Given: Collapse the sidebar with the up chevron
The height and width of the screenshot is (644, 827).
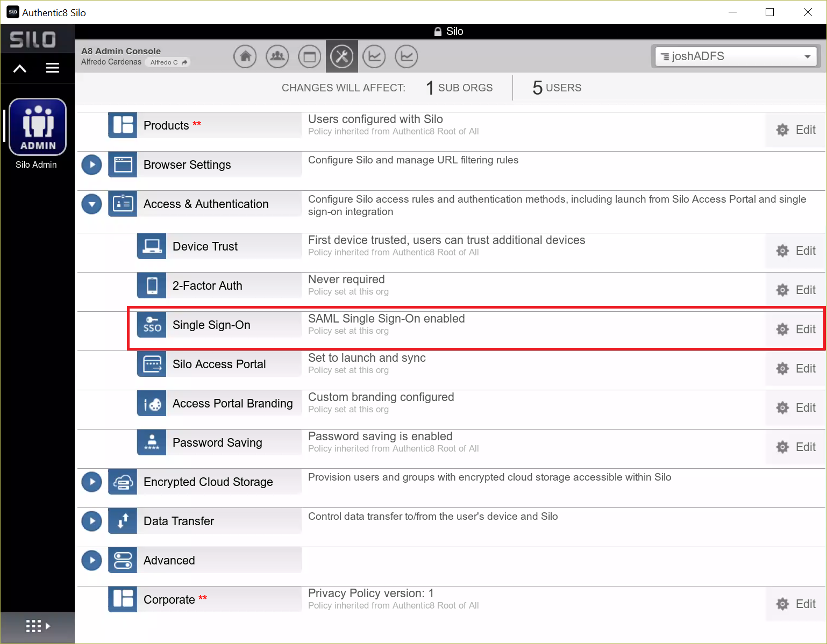Looking at the screenshot, I should (20, 68).
